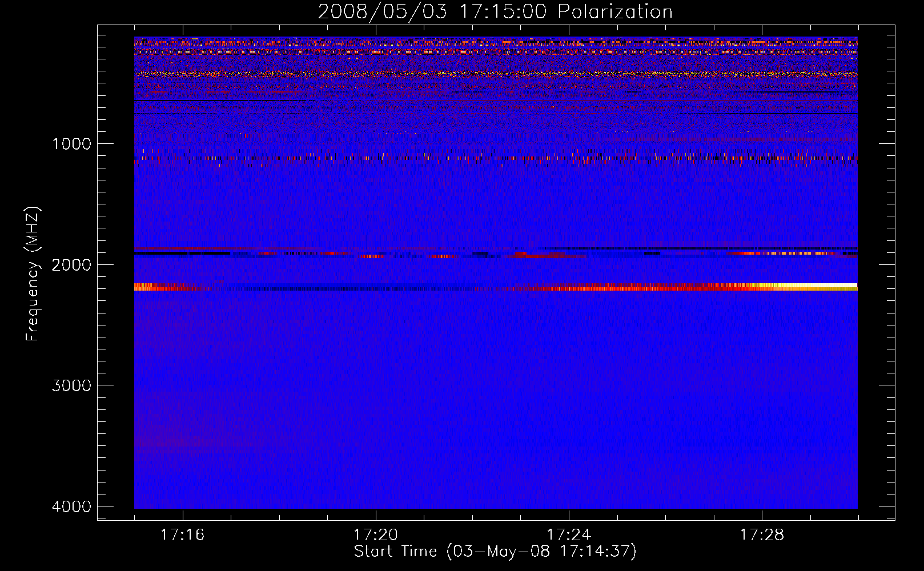
Task: Click the '17:24' time tick label
Action: click(x=569, y=535)
